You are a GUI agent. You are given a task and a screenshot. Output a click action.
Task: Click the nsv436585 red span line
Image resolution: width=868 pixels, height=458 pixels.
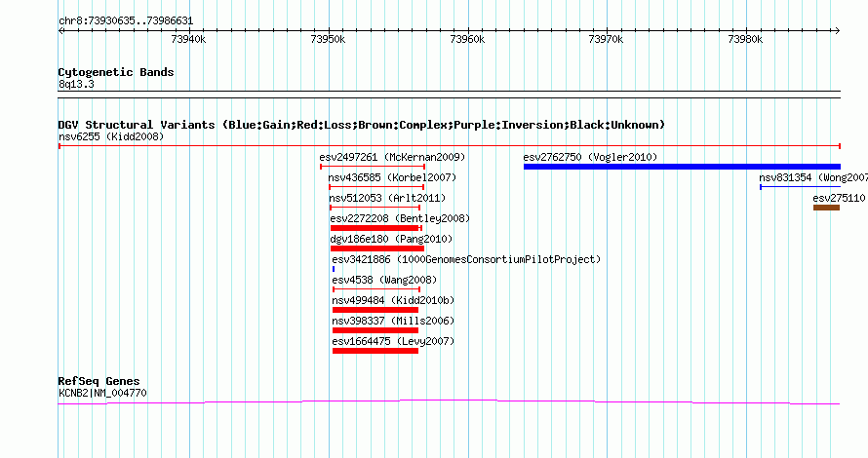(x=376, y=187)
